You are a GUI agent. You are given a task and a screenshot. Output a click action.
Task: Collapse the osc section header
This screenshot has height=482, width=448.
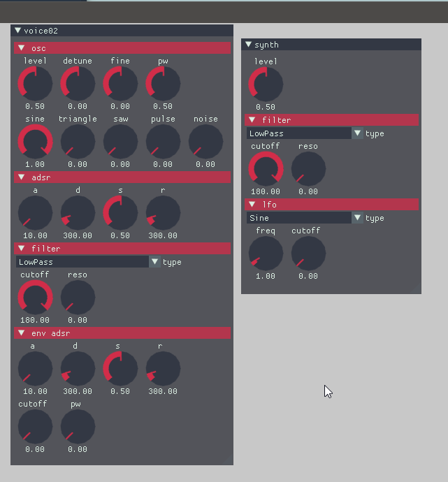122,48
